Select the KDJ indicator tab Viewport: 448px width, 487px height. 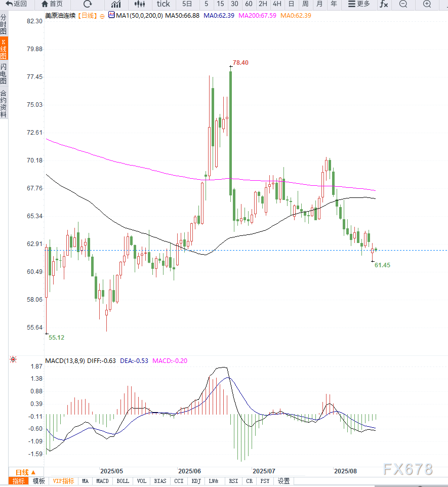tap(196, 481)
